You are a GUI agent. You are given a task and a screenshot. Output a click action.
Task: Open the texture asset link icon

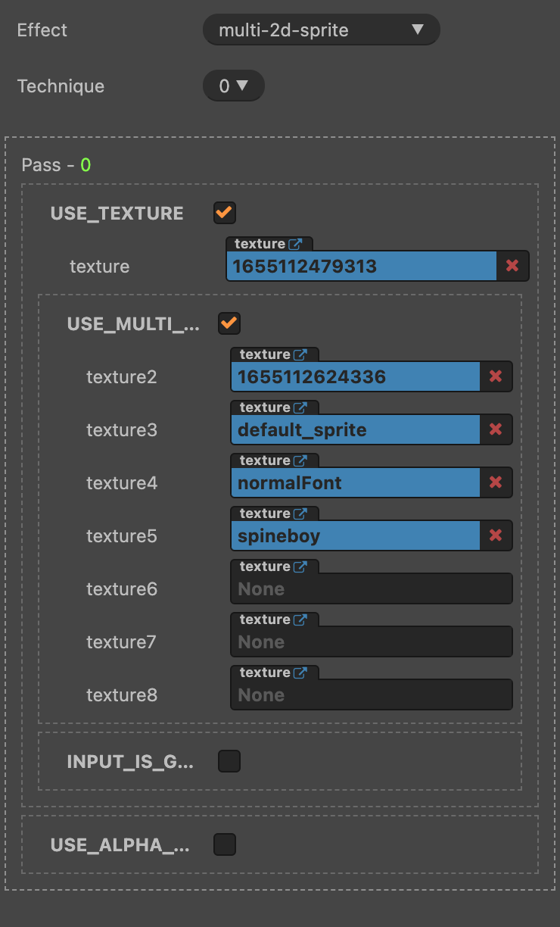tap(296, 244)
